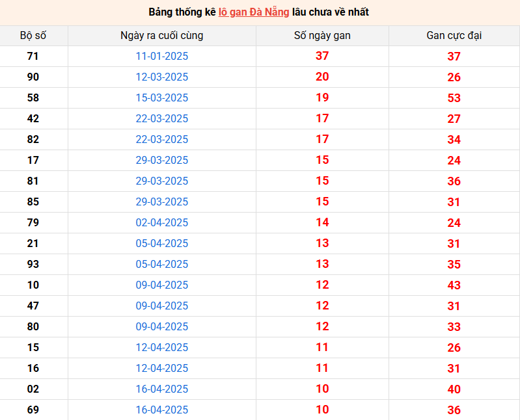Click gan days value 19 in row 58

[x=322, y=98]
